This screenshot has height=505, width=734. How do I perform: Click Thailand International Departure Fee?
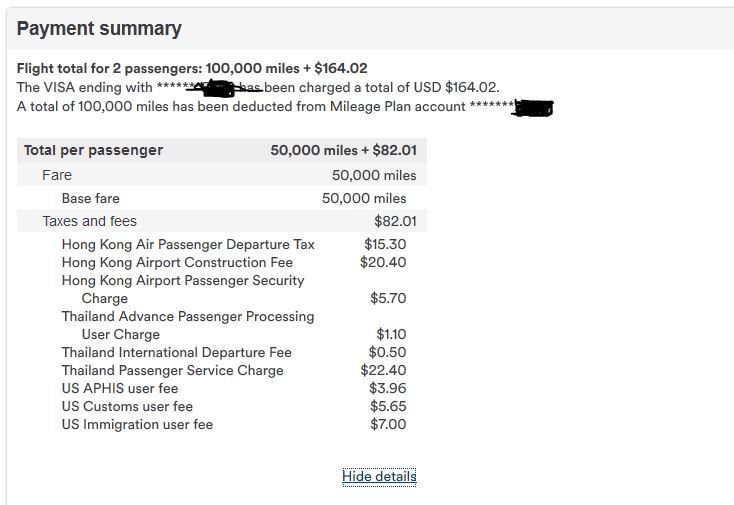coord(176,352)
